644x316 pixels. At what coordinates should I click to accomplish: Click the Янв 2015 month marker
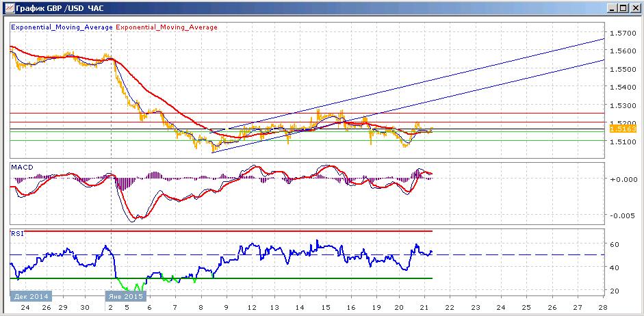click(126, 296)
